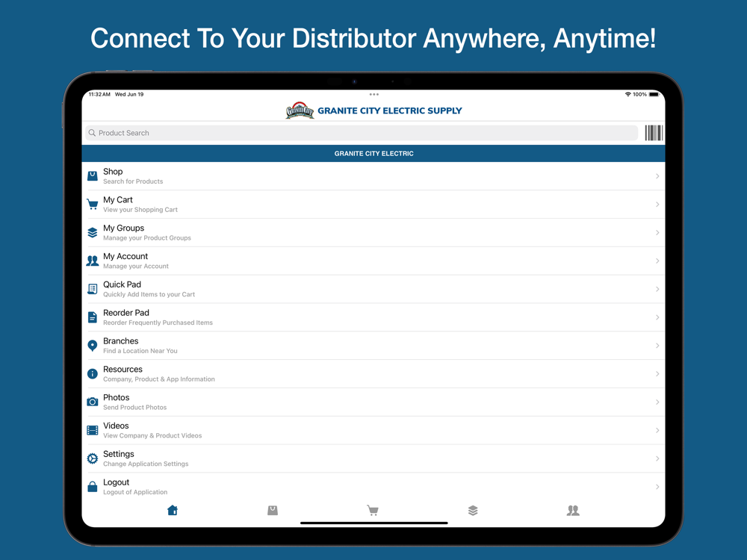Tap the Photos label

tap(117, 397)
